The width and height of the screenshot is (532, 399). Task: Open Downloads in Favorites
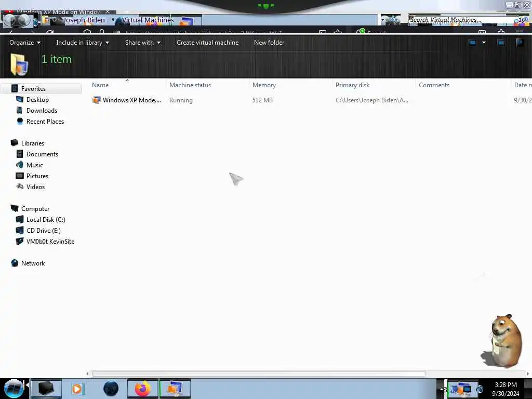[x=42, y=110]
